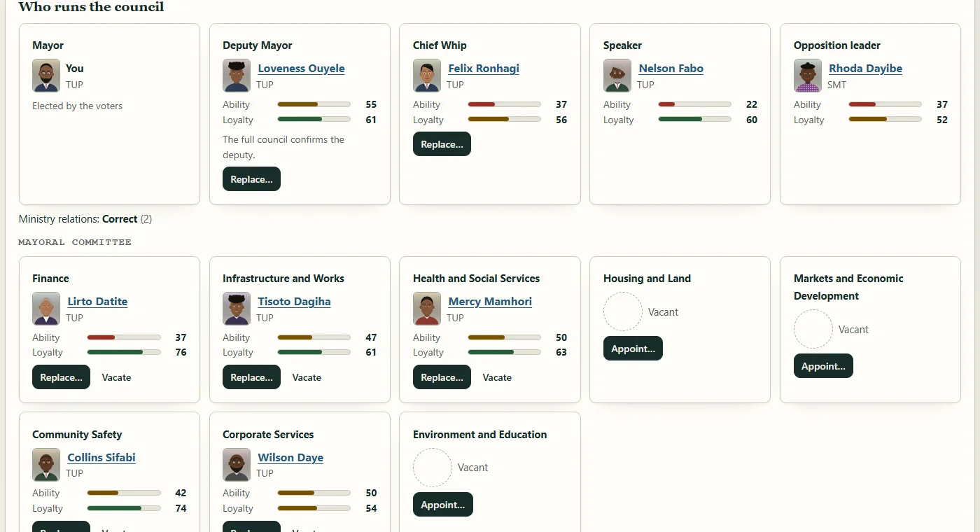
Task: Click Nelson Fabo's ability value 22
Action: [752, 104]
